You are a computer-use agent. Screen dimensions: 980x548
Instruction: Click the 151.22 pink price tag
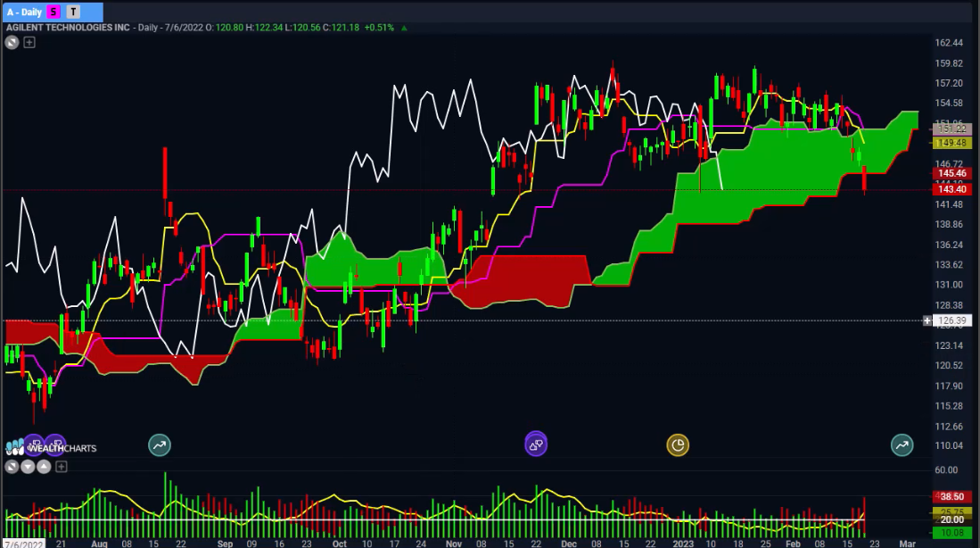click(x=951, y=129)
